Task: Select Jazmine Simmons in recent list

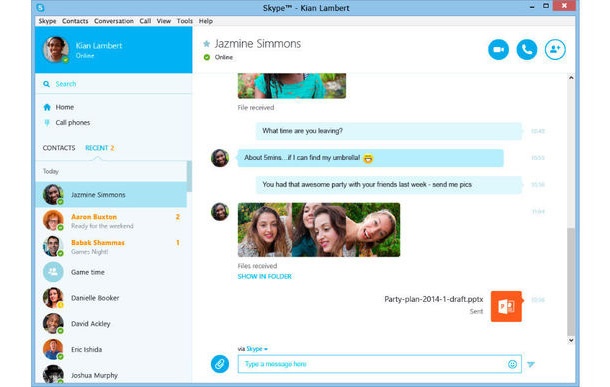Action: pyautogui.click(x=111, y=194)
